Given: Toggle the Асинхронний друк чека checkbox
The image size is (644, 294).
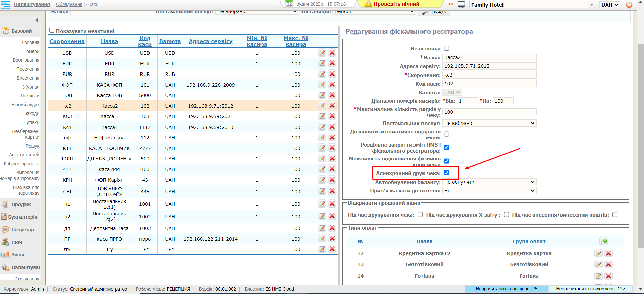Looking at the screenshot, I should point(446,173).
